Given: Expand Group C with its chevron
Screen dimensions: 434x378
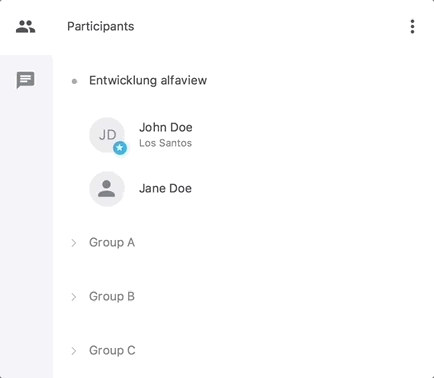Looking at the screenshot, I should (x=74, y=351).
